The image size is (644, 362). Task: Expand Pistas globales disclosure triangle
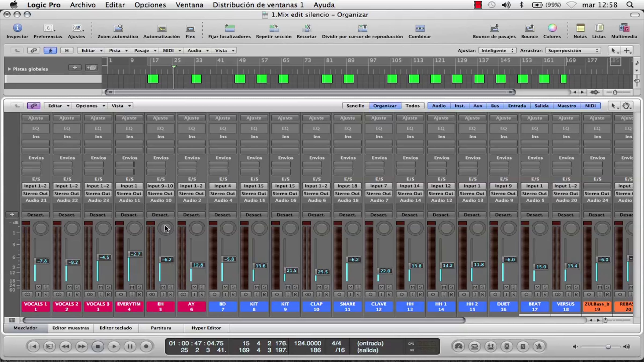(x=9, y=69)
